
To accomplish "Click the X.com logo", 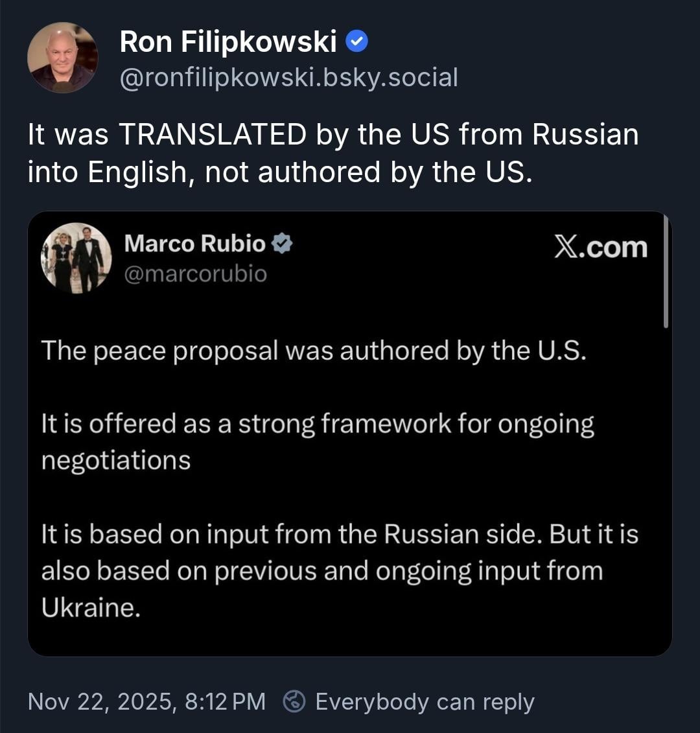I will pyautogui.click(x=600, y=248).
